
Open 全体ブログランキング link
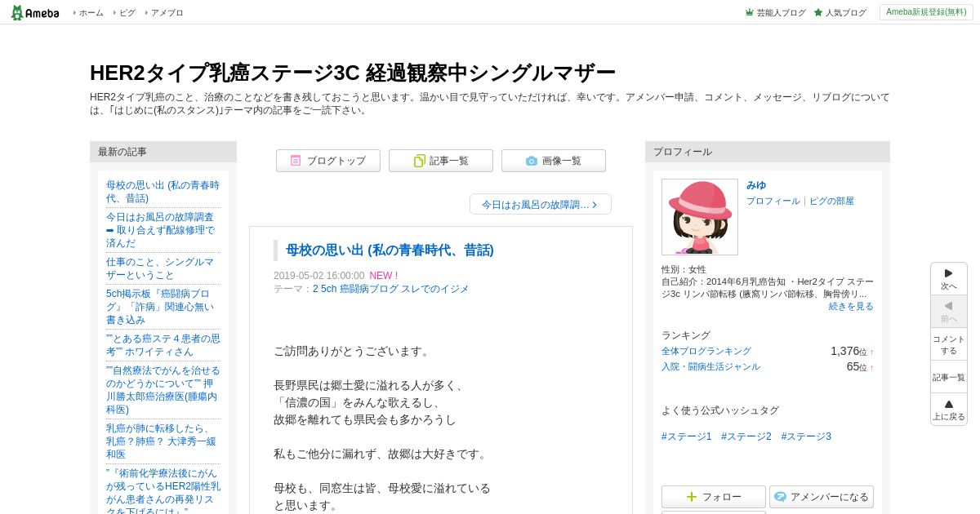pyautogui.click(x=706, y=351)
